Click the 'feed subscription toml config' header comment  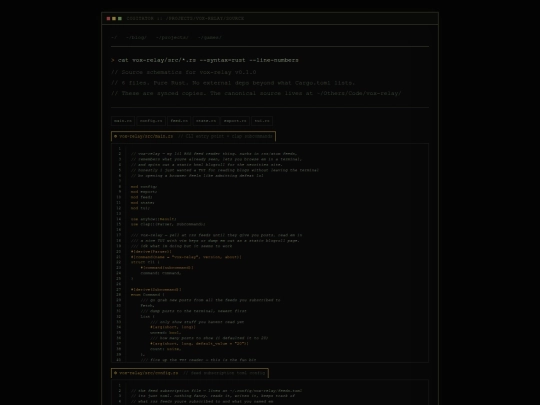click(224, 373)
